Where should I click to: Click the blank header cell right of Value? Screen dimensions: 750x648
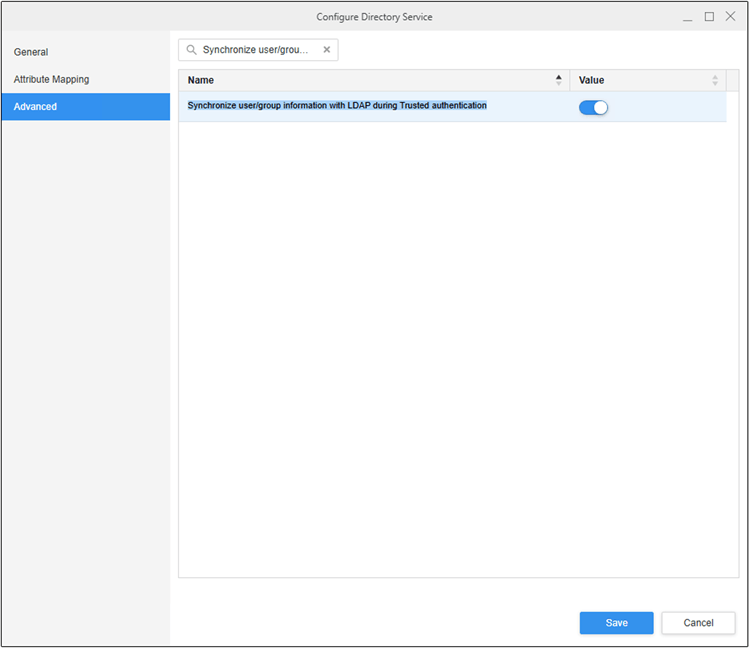(732, 80)
